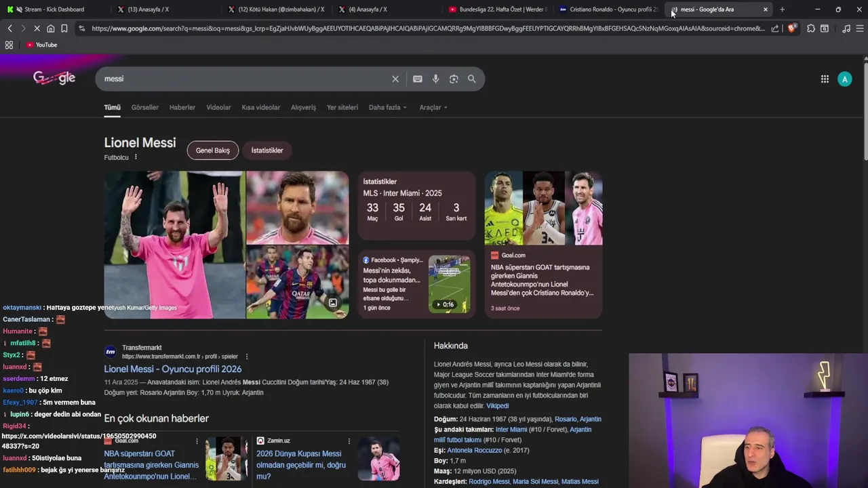Open the Goal.com GOAT debate news card

click(x=543, y=245)
